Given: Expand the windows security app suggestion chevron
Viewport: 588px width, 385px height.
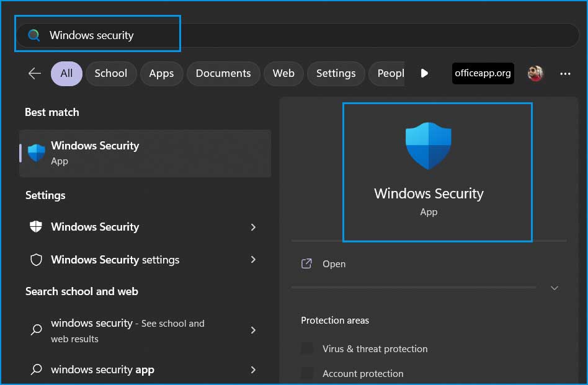Looking at the screenshot, I should pyautogui.click(x=253, y=370).
